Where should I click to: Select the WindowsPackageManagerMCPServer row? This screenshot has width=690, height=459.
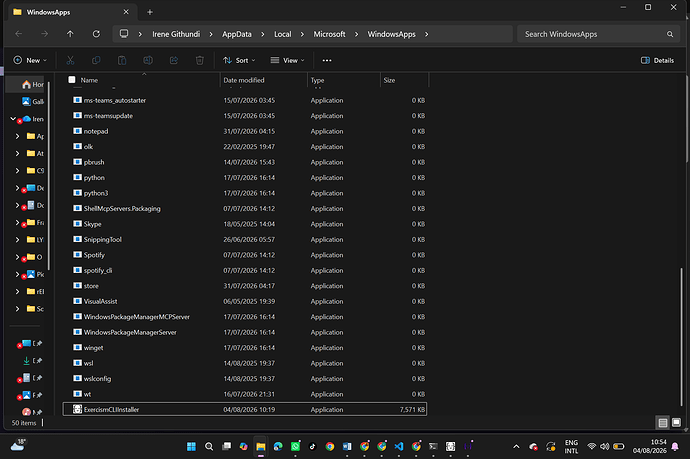(x=245, y=317)
